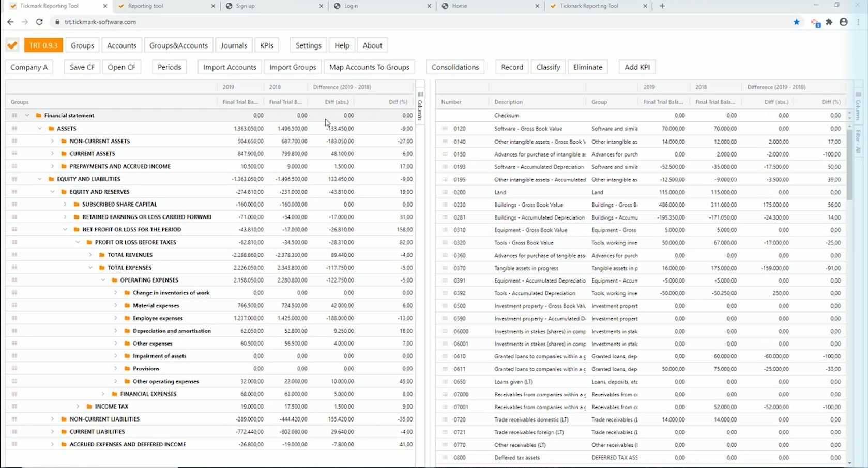Click the Import Accounts button

pyautogui.click(x=230, y=67)
